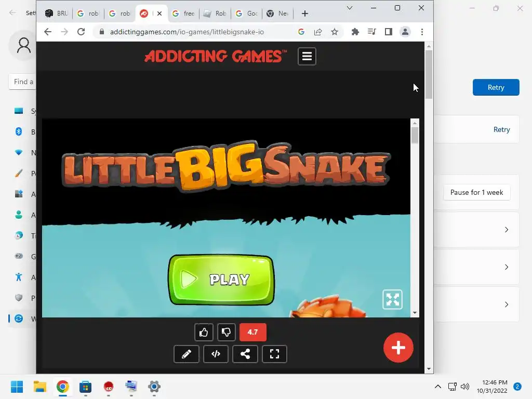The image size is (532, 399).
Task: Close the active Addicting Games tab
Action: click(x=159, y=14)
